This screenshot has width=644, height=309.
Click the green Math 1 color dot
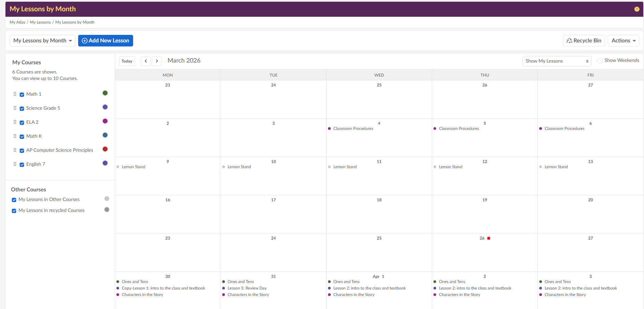(x=105, y=93)
